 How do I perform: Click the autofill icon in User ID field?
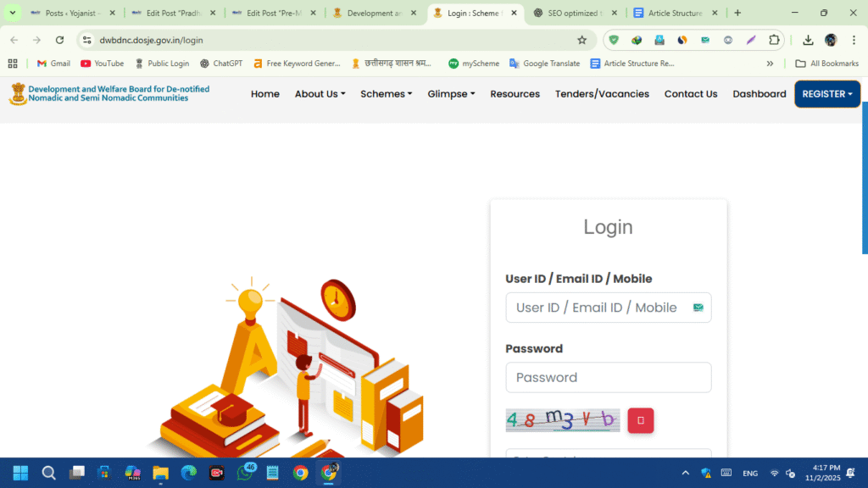click(x=698, y=308)
